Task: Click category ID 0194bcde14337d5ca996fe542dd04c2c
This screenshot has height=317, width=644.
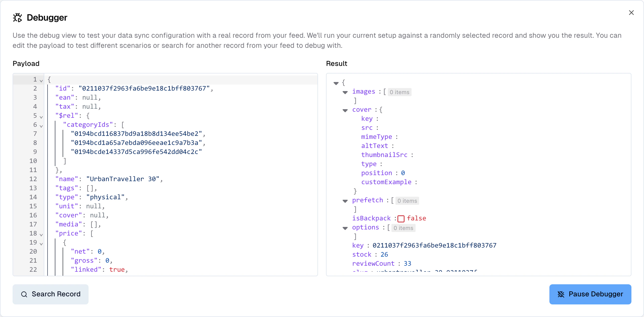Action: tap(136, 152)
